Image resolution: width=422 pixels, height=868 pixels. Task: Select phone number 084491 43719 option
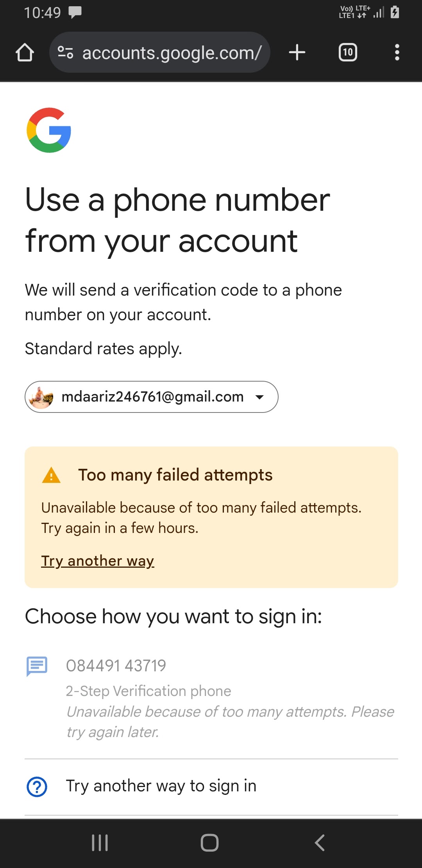116,665
